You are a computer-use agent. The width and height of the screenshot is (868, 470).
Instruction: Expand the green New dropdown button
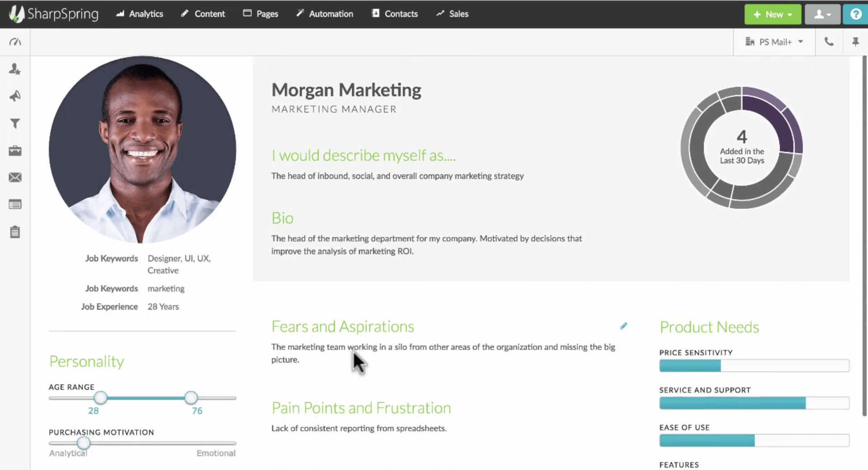[773, 14]
